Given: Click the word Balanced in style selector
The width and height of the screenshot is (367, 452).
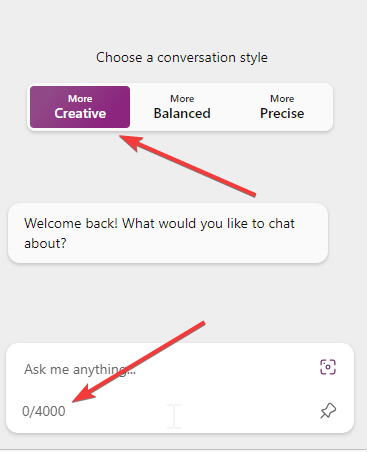Looking at the screenshot, I should (x=182, y=113).
